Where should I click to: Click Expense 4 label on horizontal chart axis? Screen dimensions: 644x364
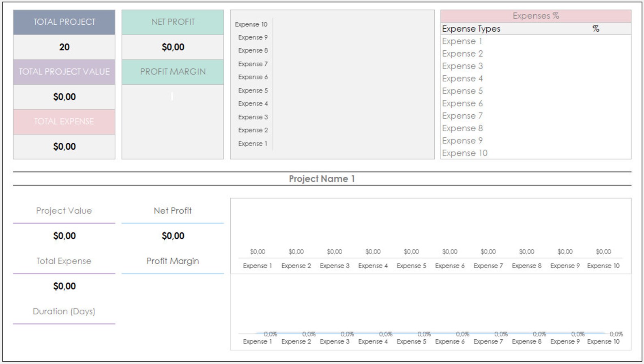[x=253, y=104]
